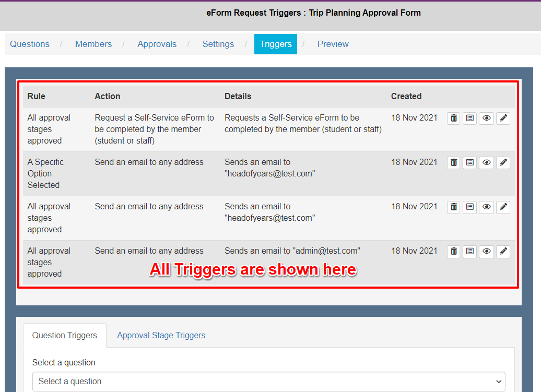Open the Approvals section
This screenshot has width=541, height=392.
coord(157,44)
